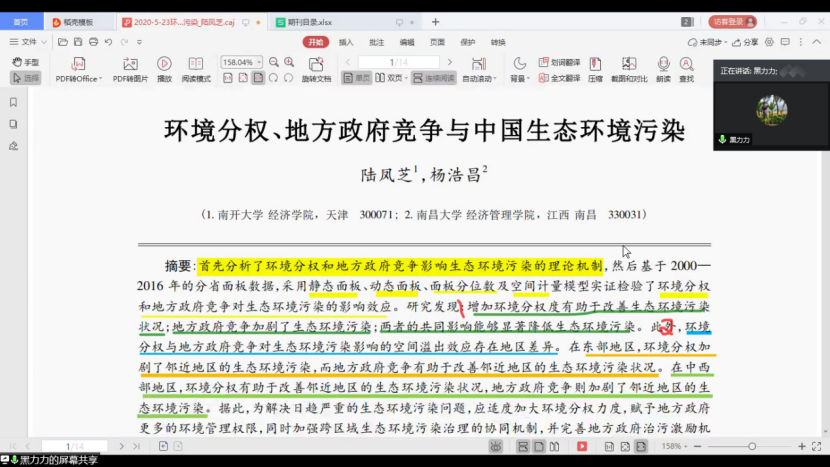
Task: Open a new tab with plus button
Action: tap(435, 22)
